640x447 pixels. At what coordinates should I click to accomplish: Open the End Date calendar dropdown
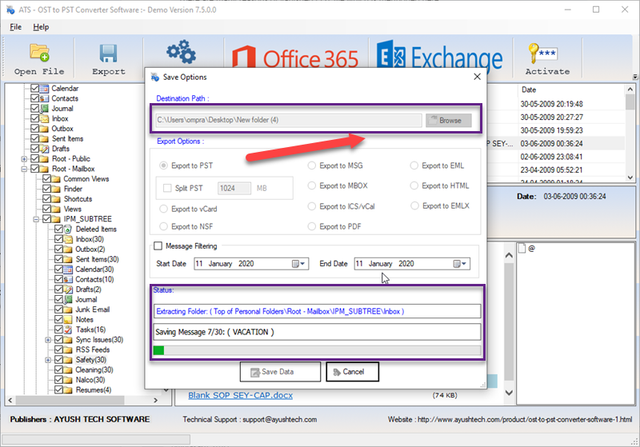click(x=458, y=263)
